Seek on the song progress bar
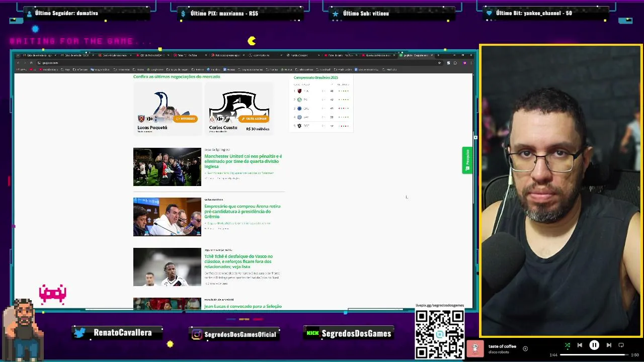The image size is (644, 362). pyautogui.click(x=594, y=355)
